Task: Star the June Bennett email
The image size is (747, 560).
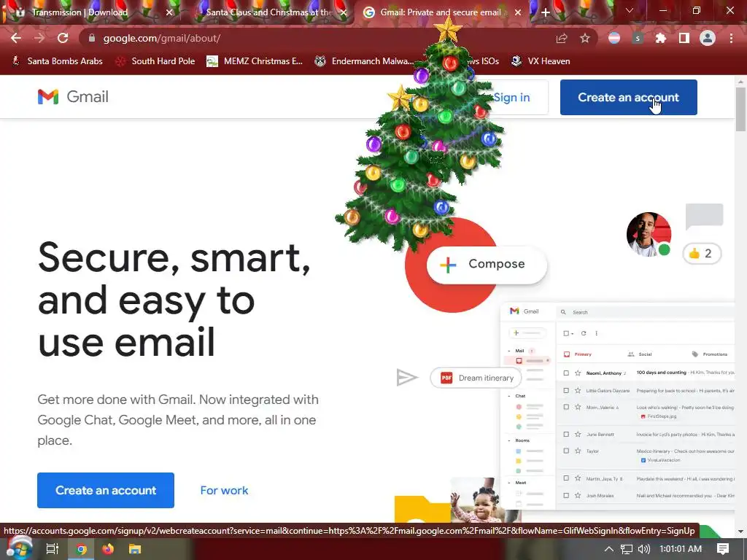Action: pyautogui.click(x=578, y=435)
